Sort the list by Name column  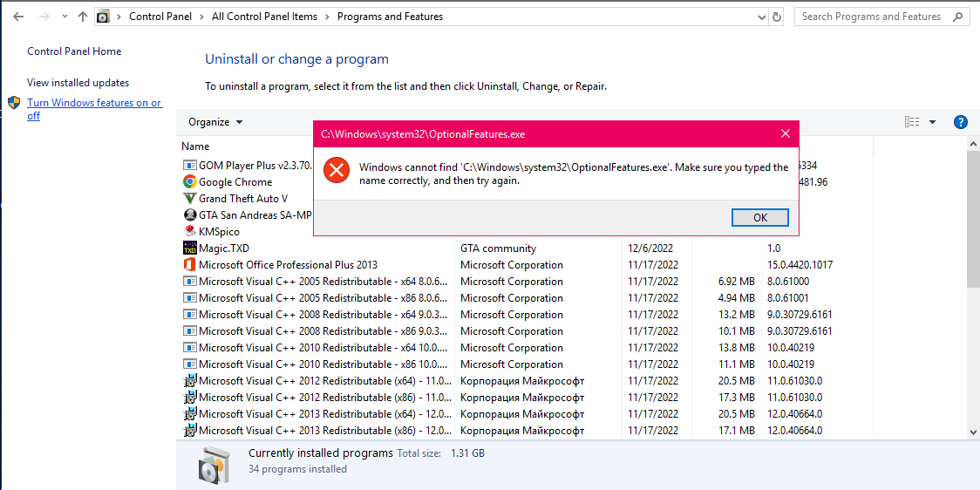point(195,146)
